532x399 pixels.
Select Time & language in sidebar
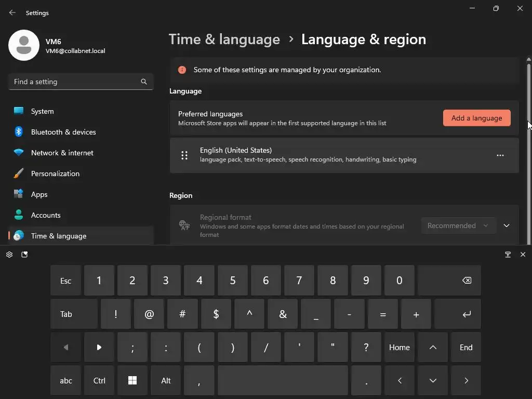81,236
